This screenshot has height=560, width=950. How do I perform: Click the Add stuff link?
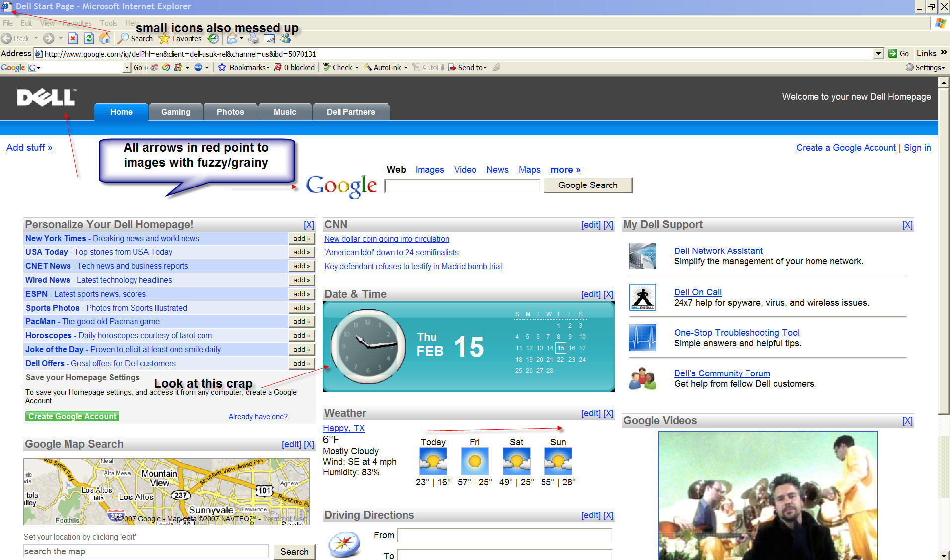29,147
